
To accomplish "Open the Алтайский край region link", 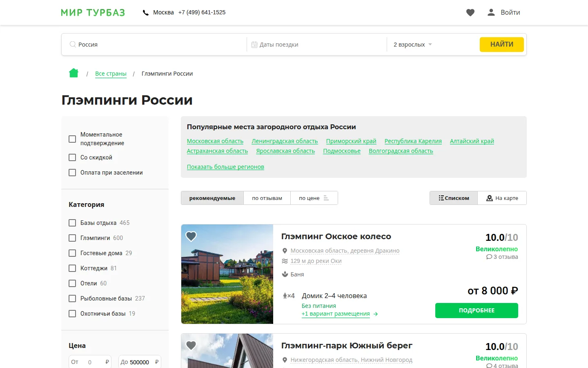I will pyautogui.click(x=472, y=141).
